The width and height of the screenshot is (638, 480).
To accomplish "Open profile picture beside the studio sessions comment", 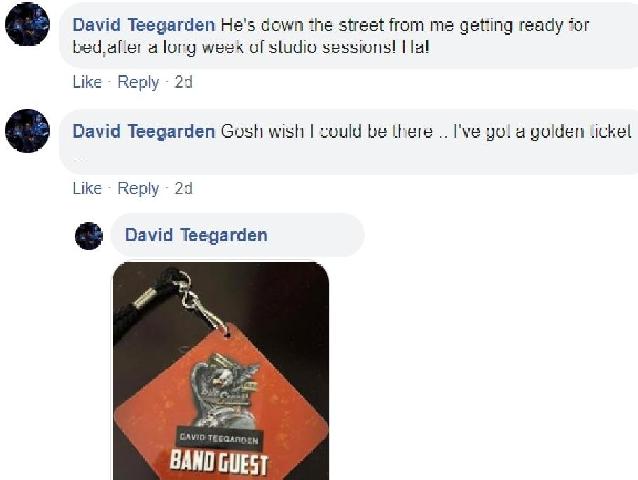I will (x=27, y=24).
